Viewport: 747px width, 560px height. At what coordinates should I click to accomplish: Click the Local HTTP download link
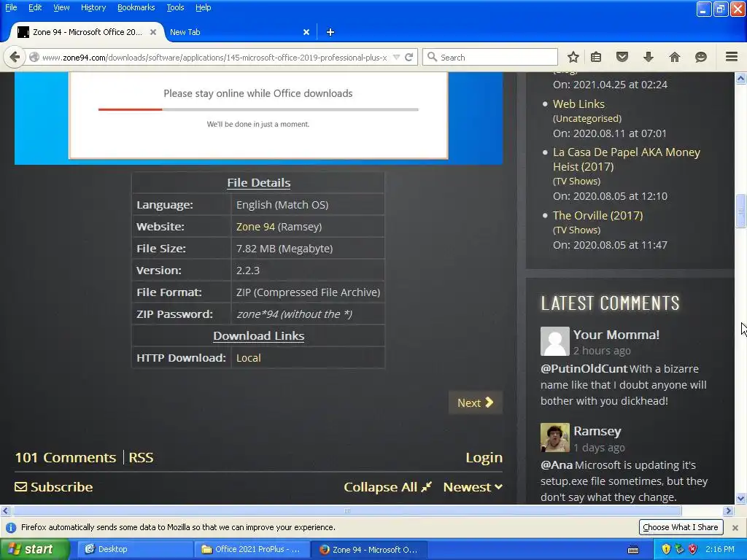(248, 358)
